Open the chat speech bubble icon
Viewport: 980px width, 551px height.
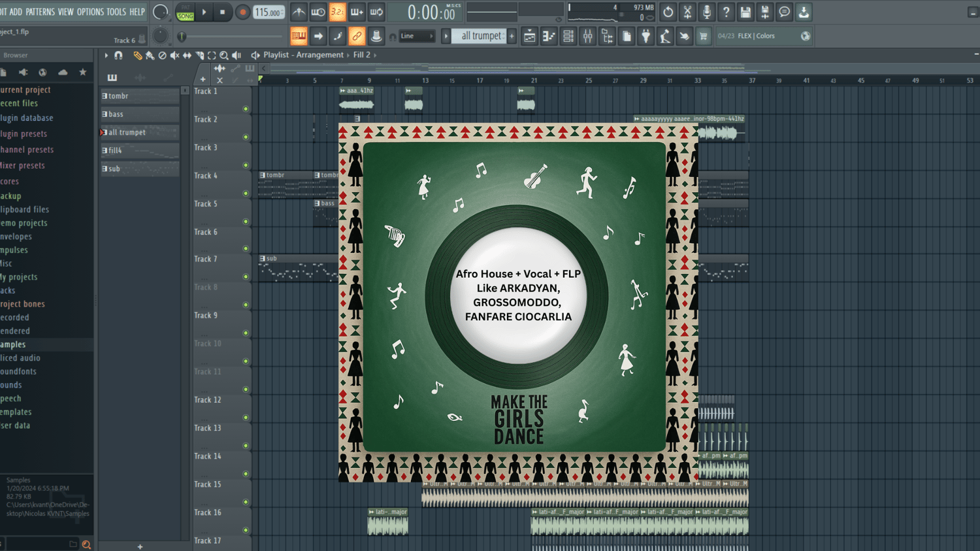click(x=784, y=12)
